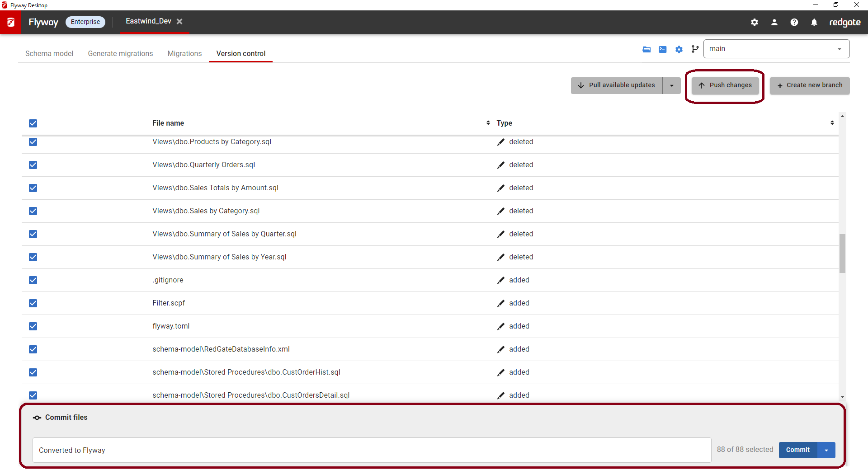Viewport: 868px width, 470px height.
Task: Open application settings gear in header
Action: click(755, 22)
